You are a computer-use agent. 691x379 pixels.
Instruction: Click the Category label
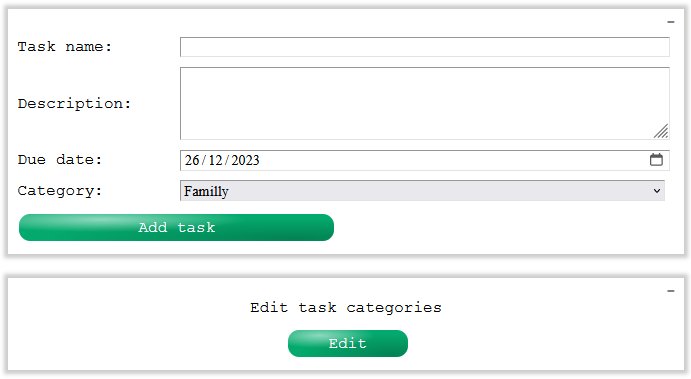coord(60,191)
